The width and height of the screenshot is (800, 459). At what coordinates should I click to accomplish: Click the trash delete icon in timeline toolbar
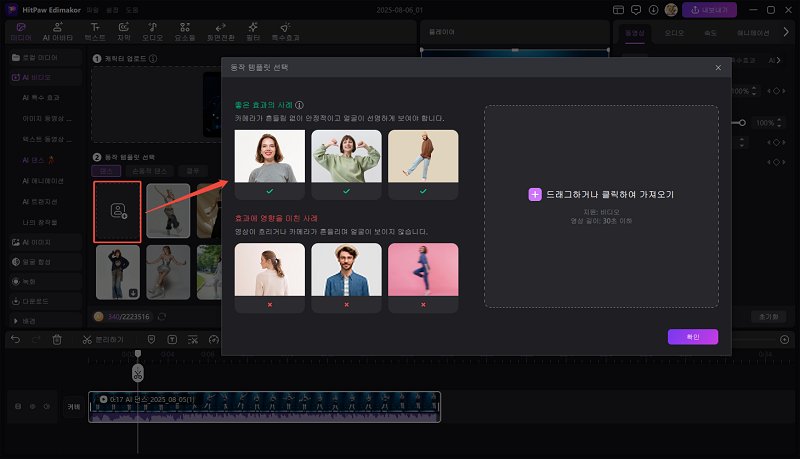[57, 339]
